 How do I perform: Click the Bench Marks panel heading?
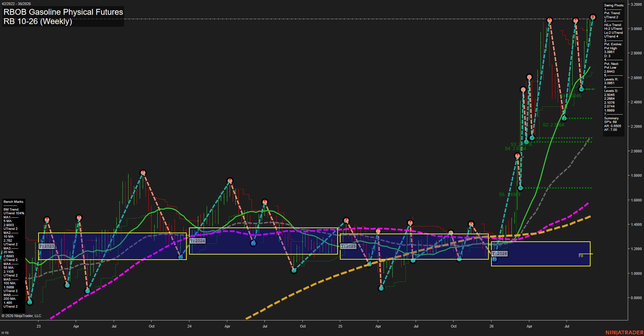coord(14,201)
